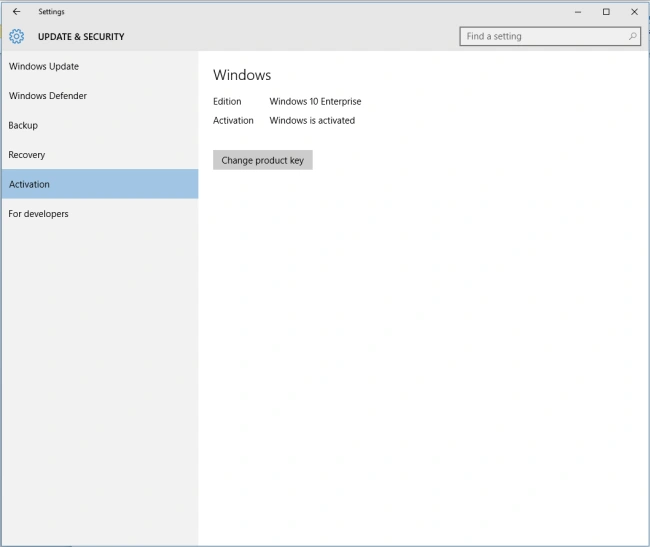Click the Windows heading
Screen dimensions: 650x547
pos(242,75)
